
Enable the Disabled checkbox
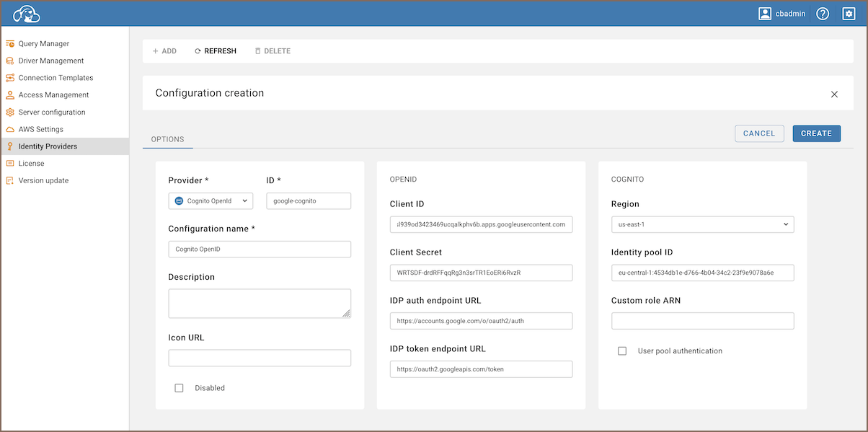pos(179,388)
